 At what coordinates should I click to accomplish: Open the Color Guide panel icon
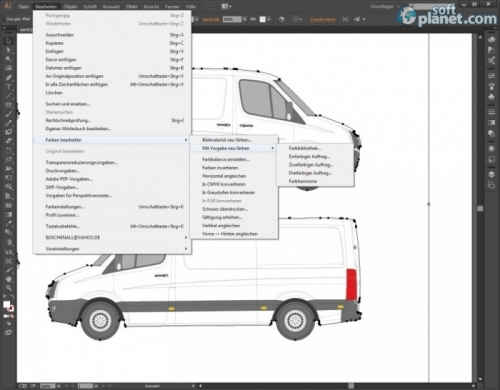coord(491,50)
